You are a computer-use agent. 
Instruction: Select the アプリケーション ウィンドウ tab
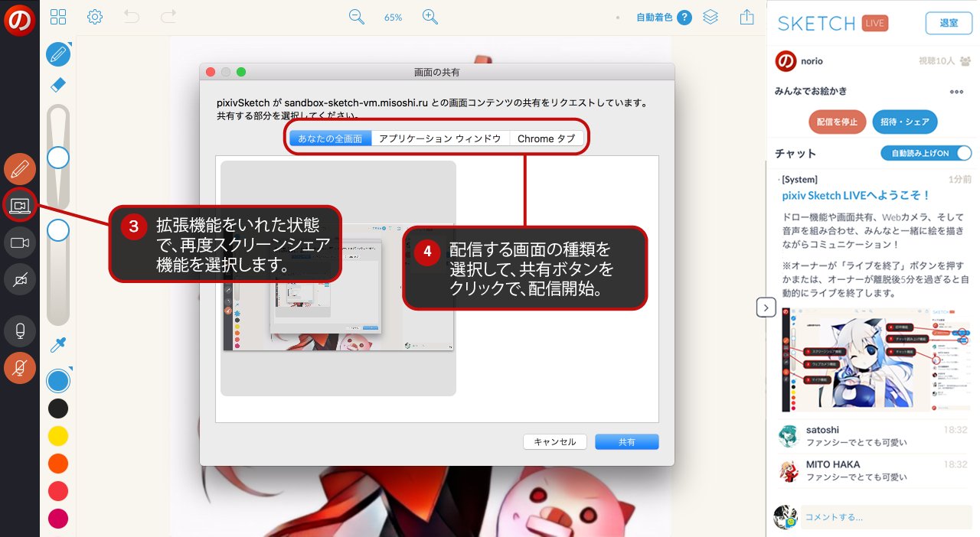(x=440, y=138)
